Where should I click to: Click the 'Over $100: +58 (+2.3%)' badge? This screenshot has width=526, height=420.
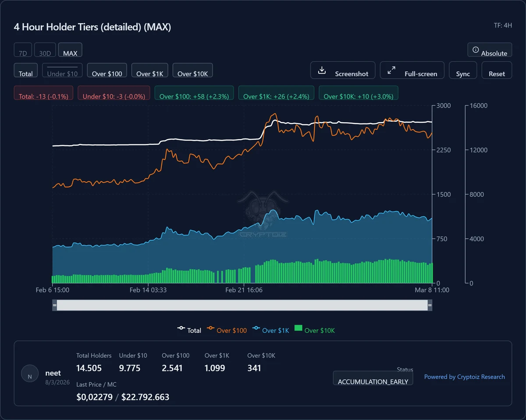(194, 93)
